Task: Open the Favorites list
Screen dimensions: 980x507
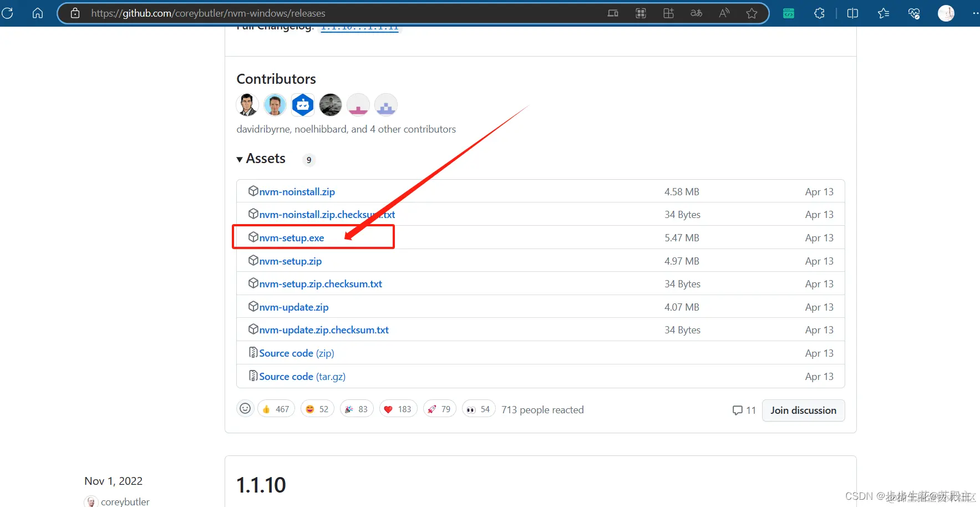Action: tap(883, 13)
